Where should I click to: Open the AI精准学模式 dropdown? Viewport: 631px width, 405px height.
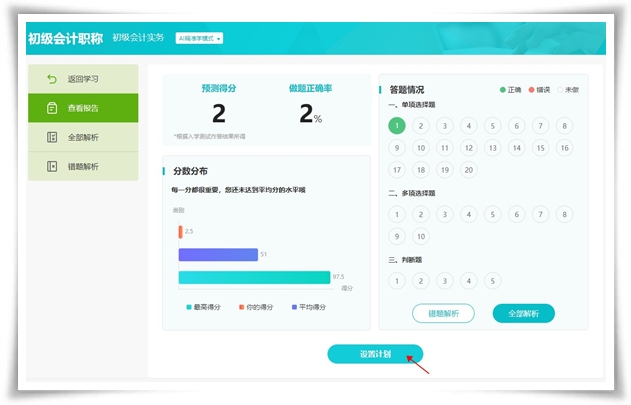pyautogui.click(x=199, y=39)
